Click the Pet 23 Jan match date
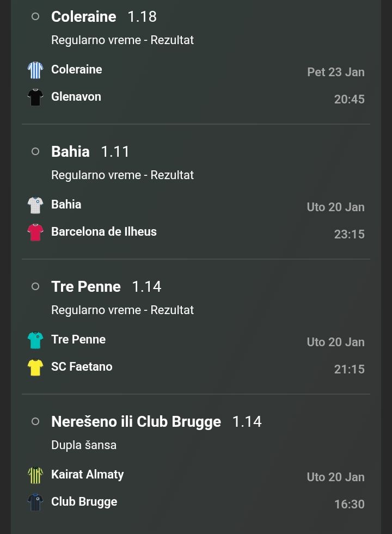The width and height of the screenshot is (392, 534). click(336, 72)
